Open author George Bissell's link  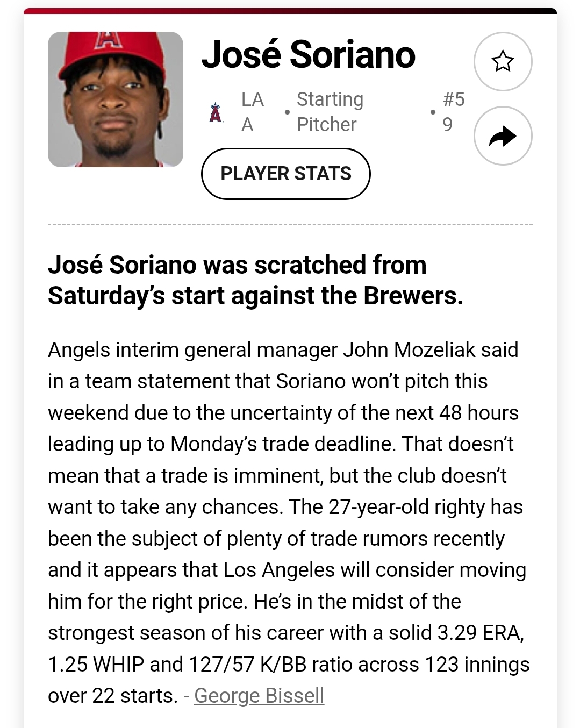259,696
